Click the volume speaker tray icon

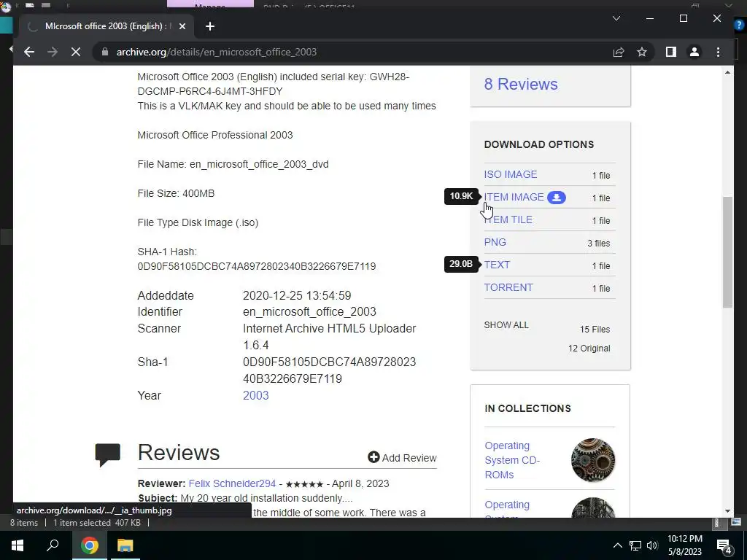coord(652,545)
